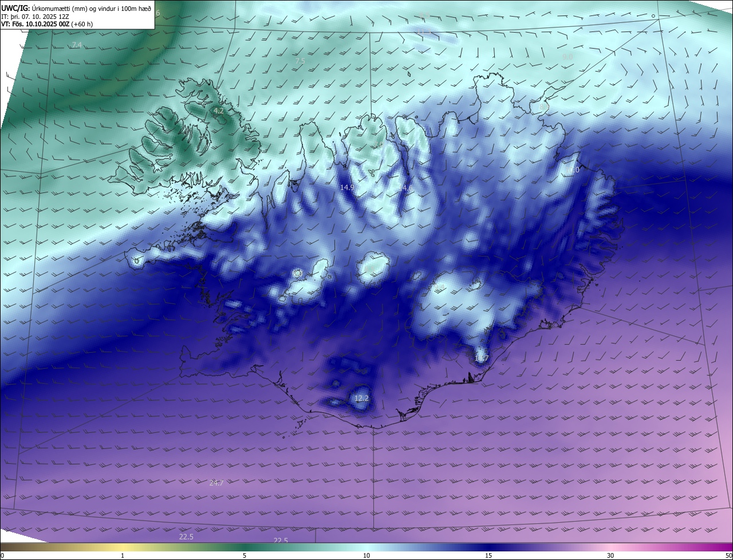
Task: Click the 7.5 value label on the map
Action: (300, 61)
